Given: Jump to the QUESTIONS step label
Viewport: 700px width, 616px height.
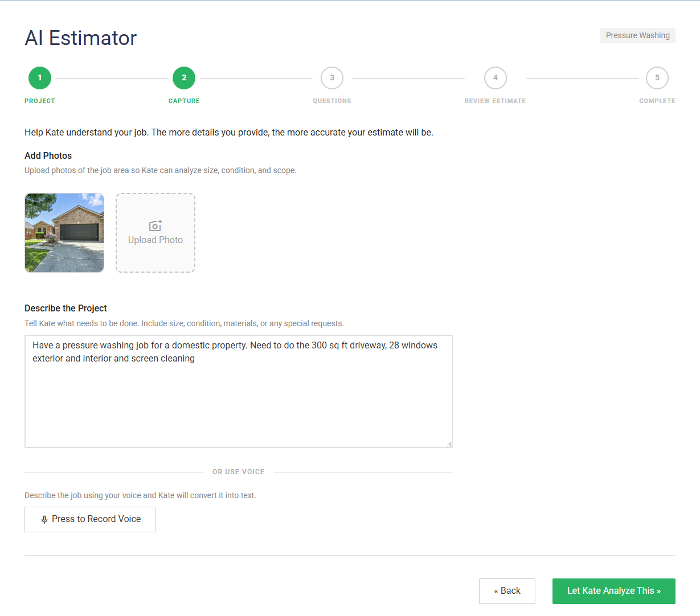Looking at the screenshot, I should tap(332, 101).
